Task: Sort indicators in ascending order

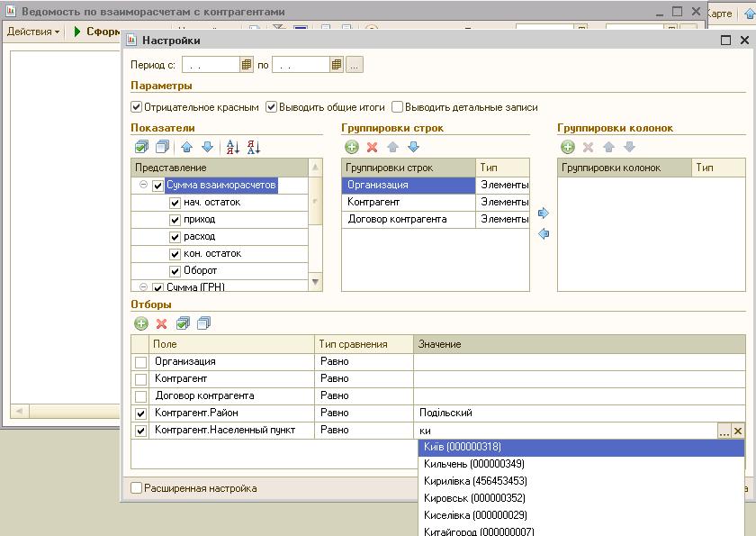Action: (232, 147)
